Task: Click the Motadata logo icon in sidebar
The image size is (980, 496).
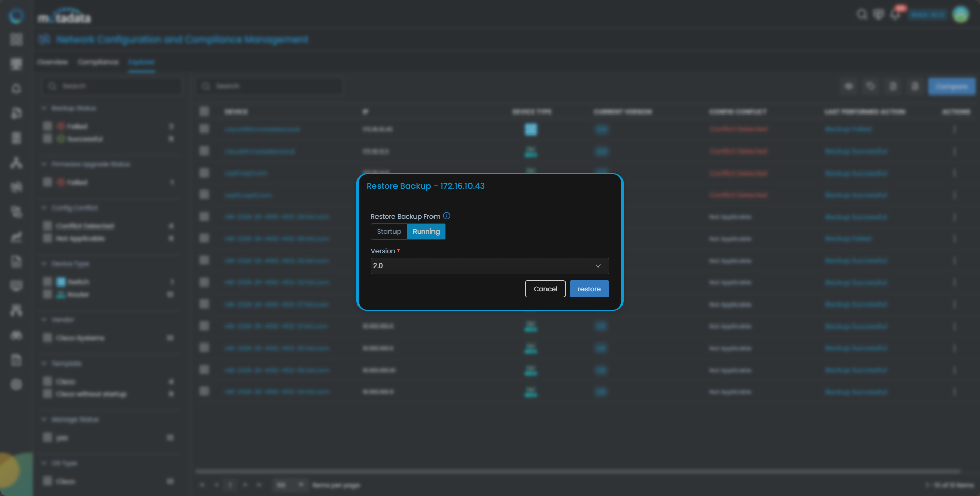Action: [16, 16]
